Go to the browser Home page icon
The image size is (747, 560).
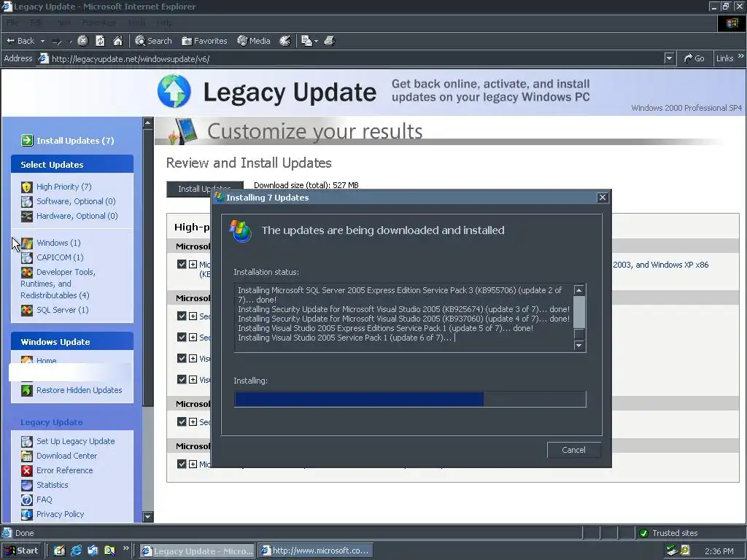point(117,41)
